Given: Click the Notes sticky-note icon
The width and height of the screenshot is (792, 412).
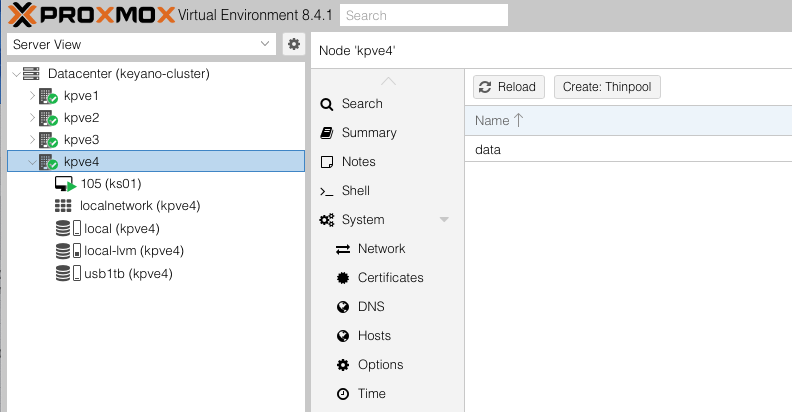Looking at the screenshot, I should [327, 162].
